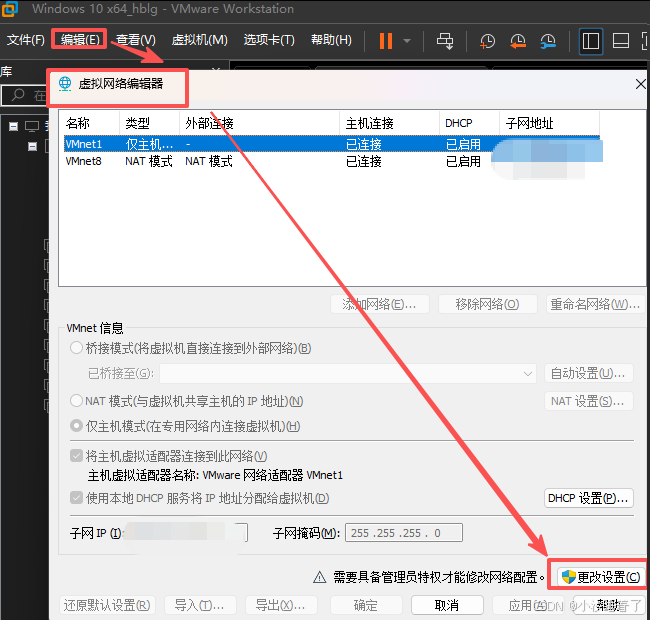The image size is (650, 620).
Task: Click the revert to snapshot icon
Action: [518, 41]
